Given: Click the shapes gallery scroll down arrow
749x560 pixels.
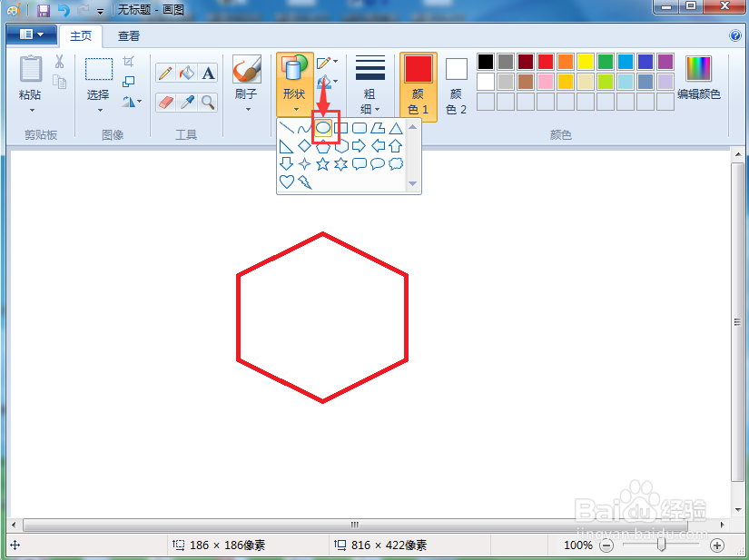Looking at the screenshot, I should tap(413, 183).
